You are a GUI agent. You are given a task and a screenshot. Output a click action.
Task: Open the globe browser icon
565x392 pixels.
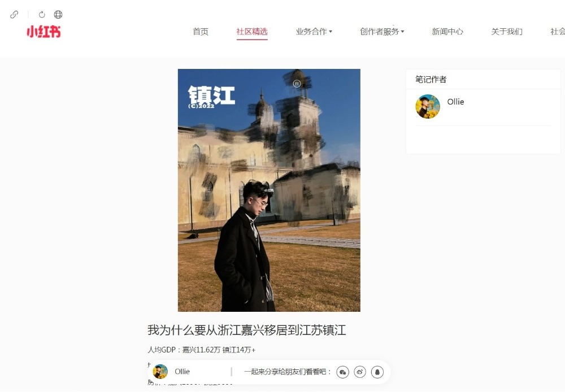(x=58, y=15)
